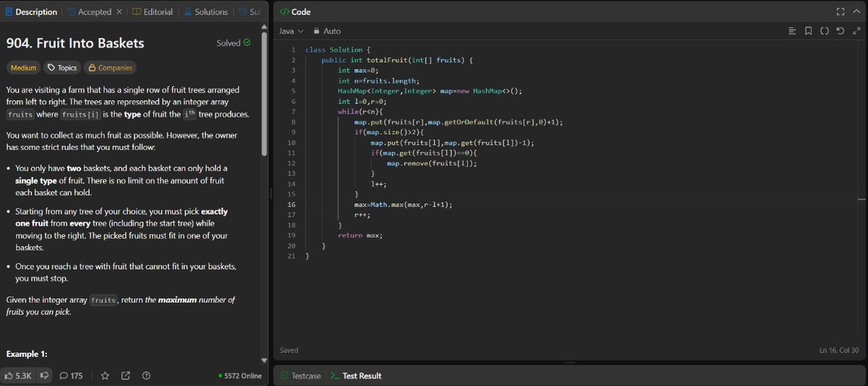Click the 5572 Online indicator
Viewport: 868px width, 386px height.
pyautogui.click(x=239, y=376)
